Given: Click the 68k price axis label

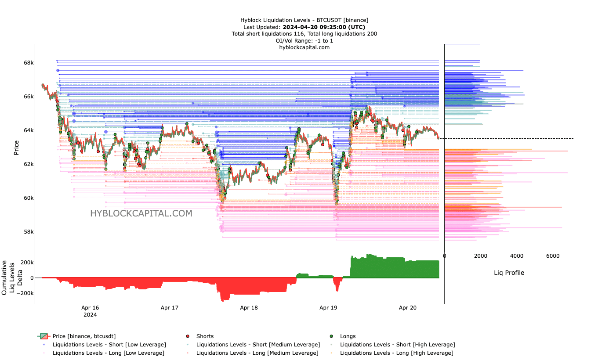Looking at the screenshot, I should click(x=29, y=63).
